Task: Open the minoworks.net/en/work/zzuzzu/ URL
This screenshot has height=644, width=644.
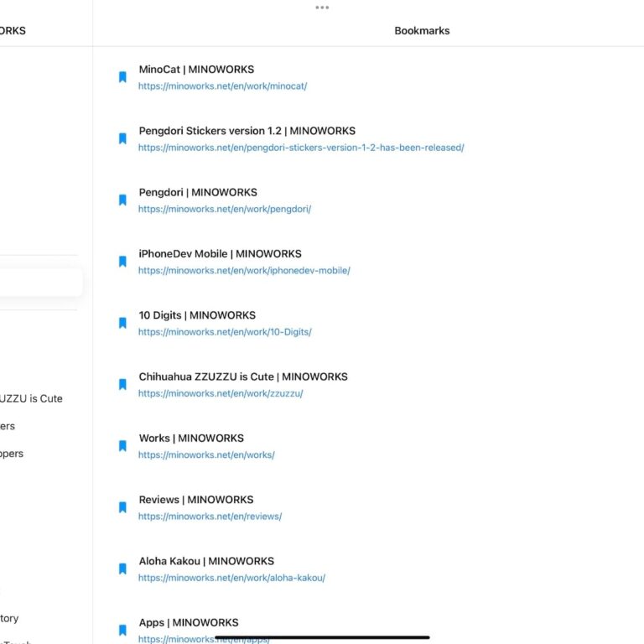Action: pyautogui.click(x=221, y=393)
